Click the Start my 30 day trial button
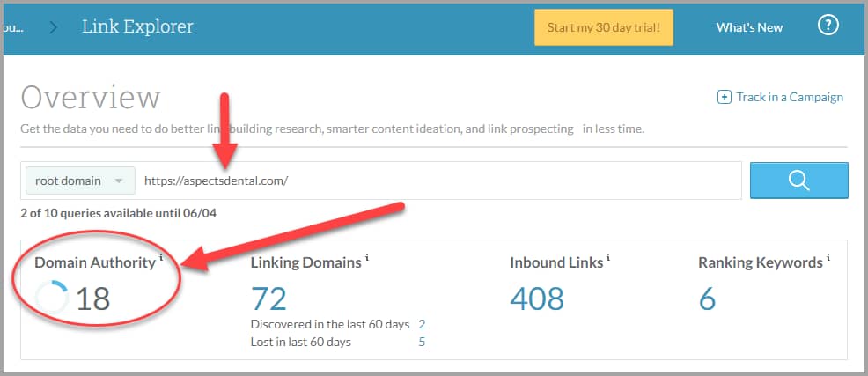 coord(603,27)
